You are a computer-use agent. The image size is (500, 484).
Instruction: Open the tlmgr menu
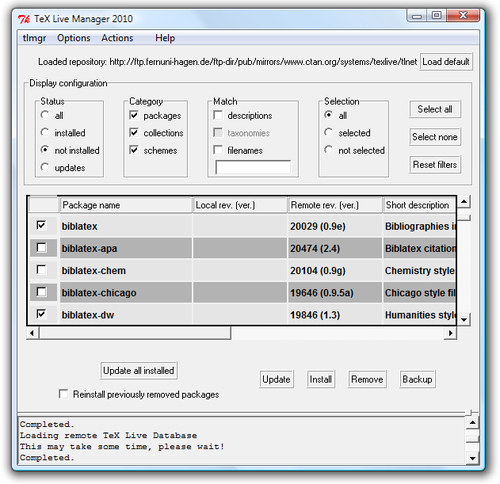(x=34, y=38)
